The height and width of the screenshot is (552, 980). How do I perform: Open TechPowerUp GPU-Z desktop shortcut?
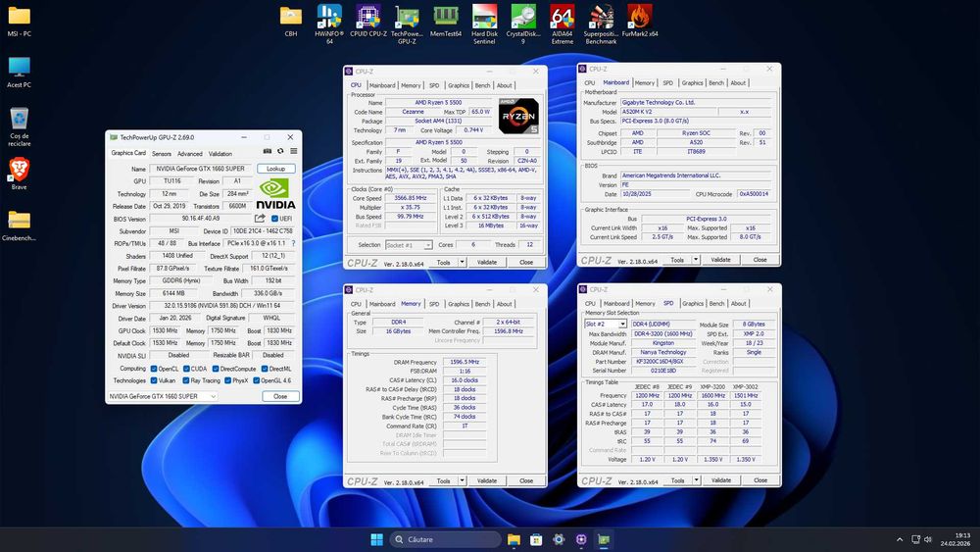pyautogui.click(x=407, y=24)
